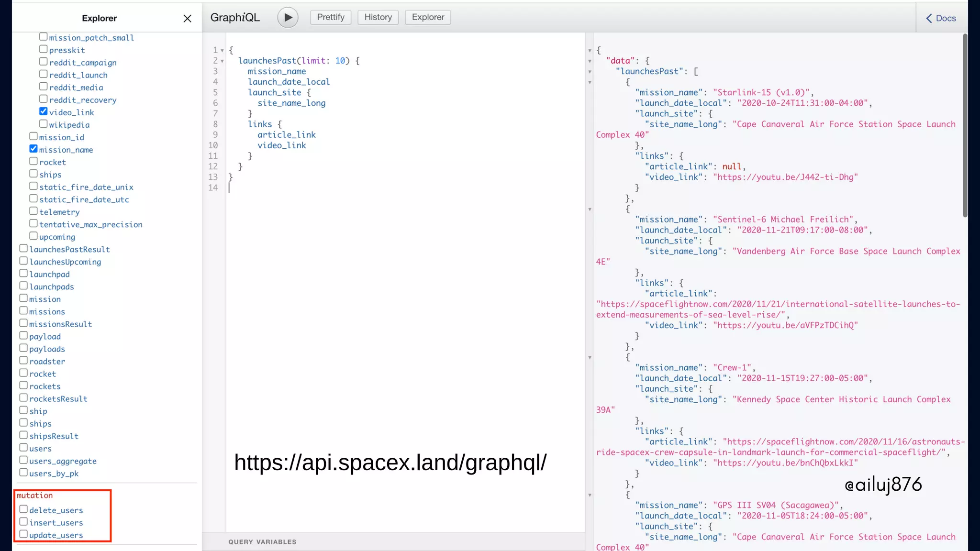Click the mutation section heading
The width and height of the screenshot is (980, 551).
click(34, 496)
